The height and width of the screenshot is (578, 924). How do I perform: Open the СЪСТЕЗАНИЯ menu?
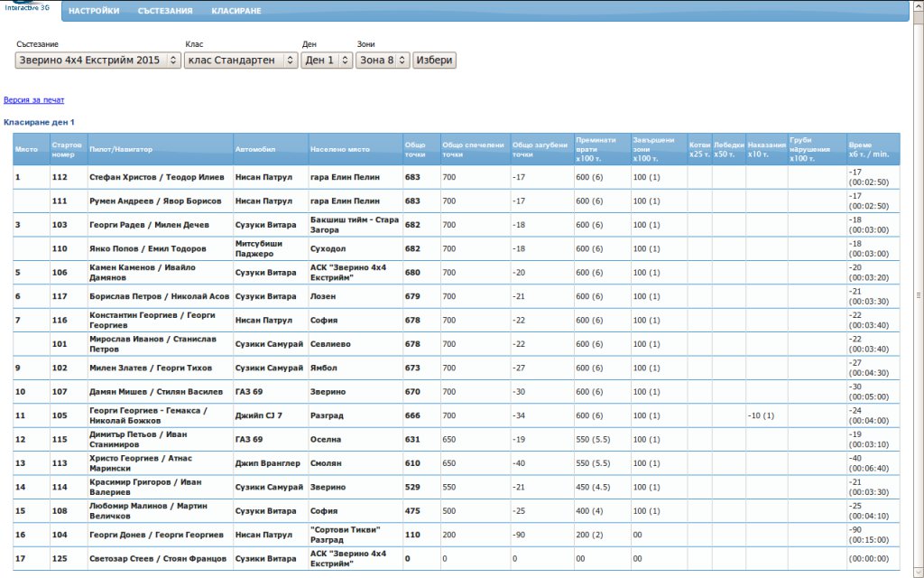165,11
